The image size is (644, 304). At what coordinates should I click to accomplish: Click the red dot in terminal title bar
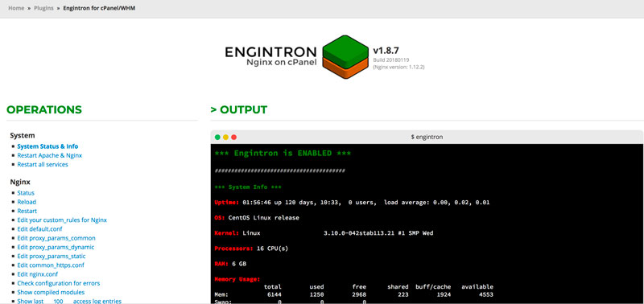(x=234, y=137)
